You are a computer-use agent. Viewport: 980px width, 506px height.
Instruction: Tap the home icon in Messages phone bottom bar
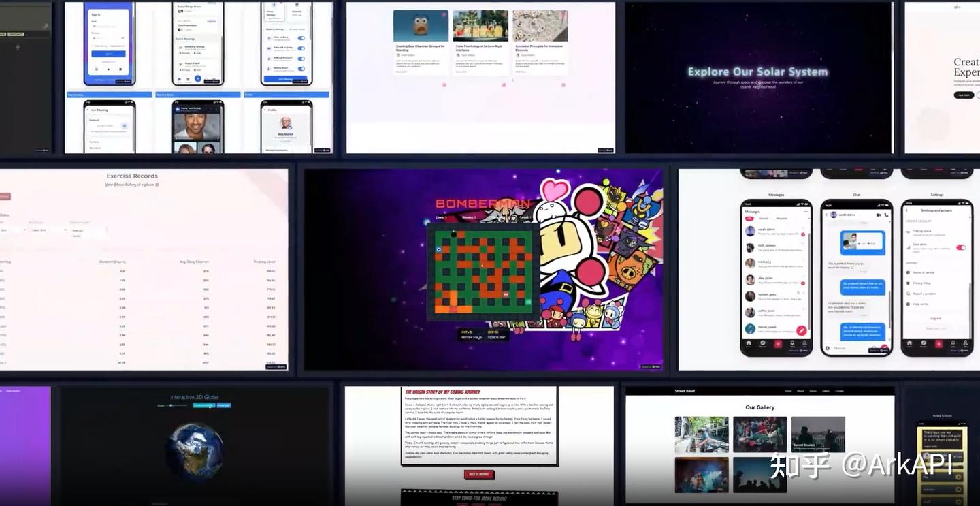click(x=749, y=344)
